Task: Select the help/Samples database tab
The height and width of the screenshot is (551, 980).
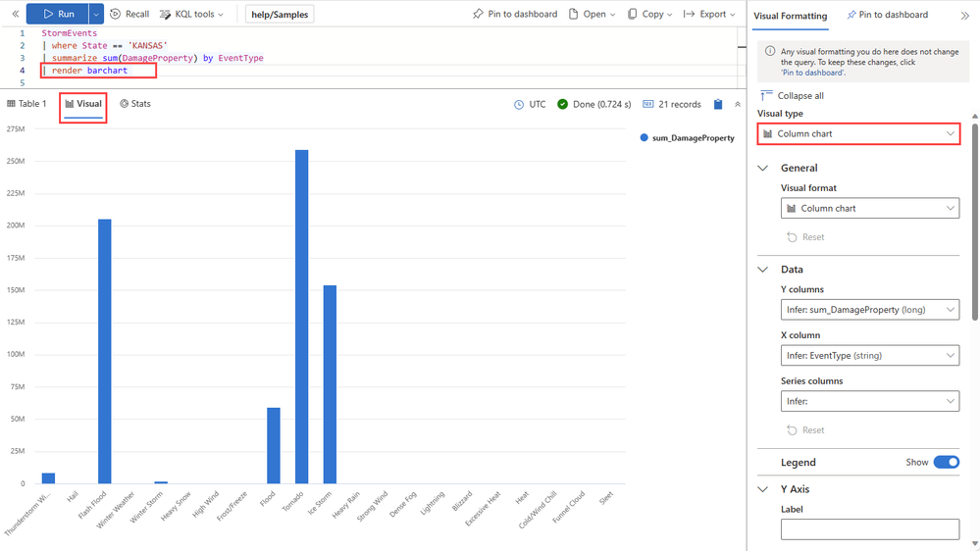Action: tap(280, 15)
